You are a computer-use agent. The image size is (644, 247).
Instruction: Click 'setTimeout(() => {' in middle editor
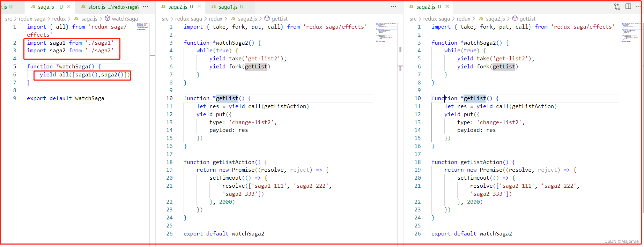pos(238,178)
